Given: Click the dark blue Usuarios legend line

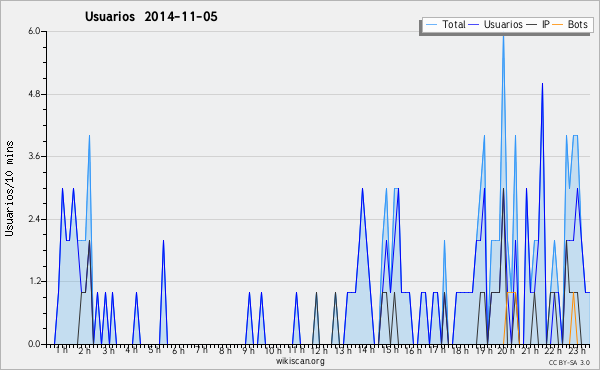Looking at the screenshot, I should click(x=474, y=25).
